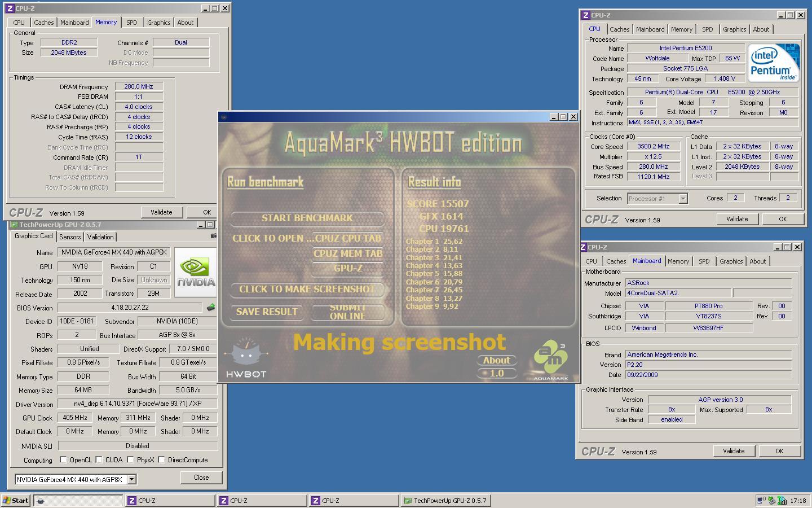812x508 pixels.
Task: Click the Intel Pentium inside logo
Action: click(773, 63)
